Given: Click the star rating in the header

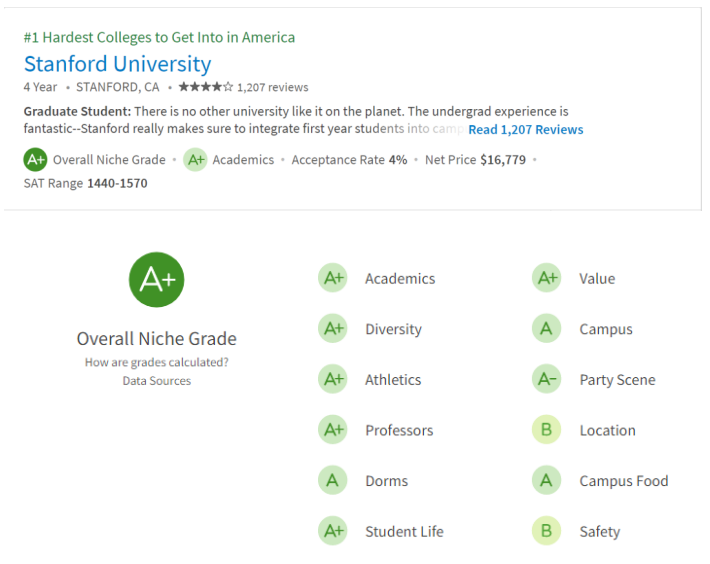Looking at the screenshot, I should (205, 87).
